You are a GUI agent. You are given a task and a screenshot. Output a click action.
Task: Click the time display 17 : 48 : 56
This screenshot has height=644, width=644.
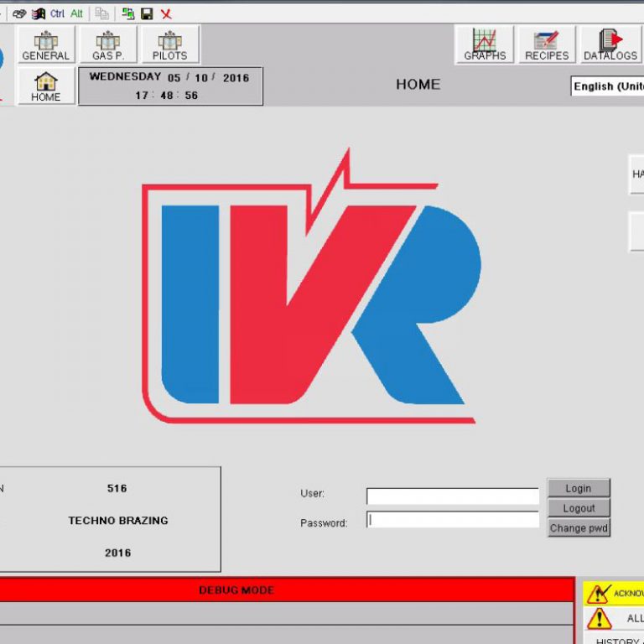[x=167, y=96]
